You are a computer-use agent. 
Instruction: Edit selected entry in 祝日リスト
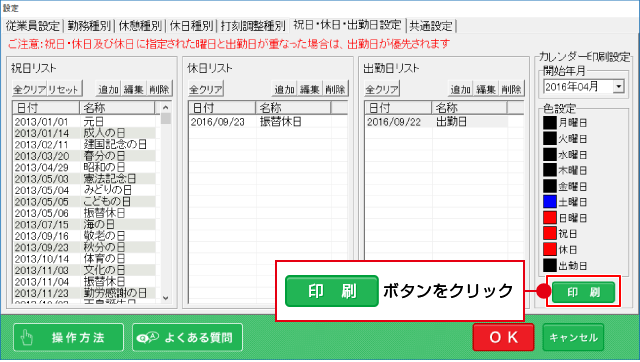click(x=133, y=89)
